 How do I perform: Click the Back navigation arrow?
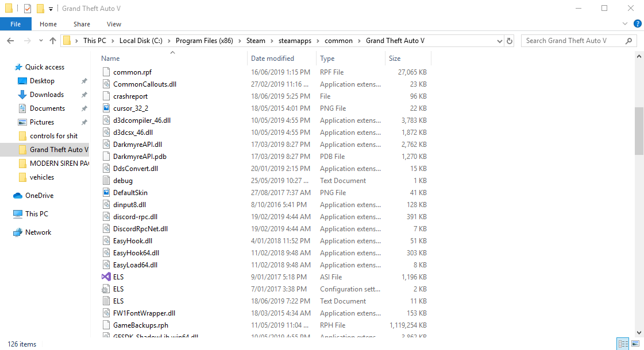[x=11, y=41]
